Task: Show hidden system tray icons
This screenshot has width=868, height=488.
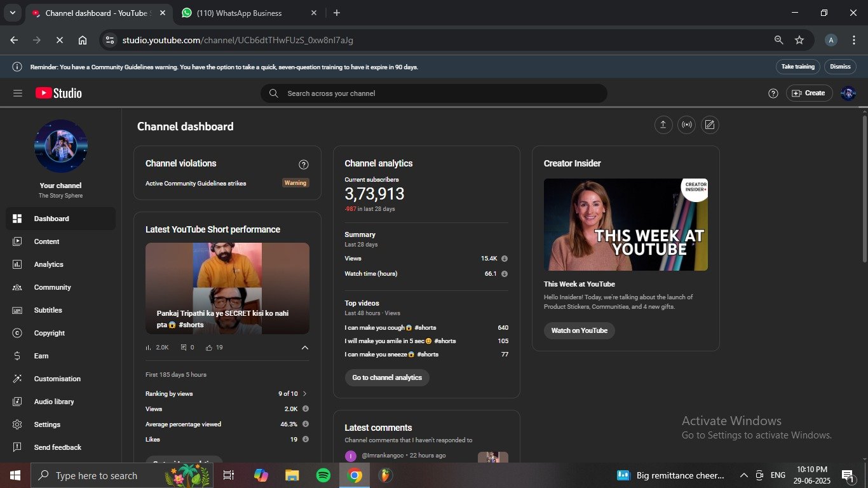Action: point(743,475)
